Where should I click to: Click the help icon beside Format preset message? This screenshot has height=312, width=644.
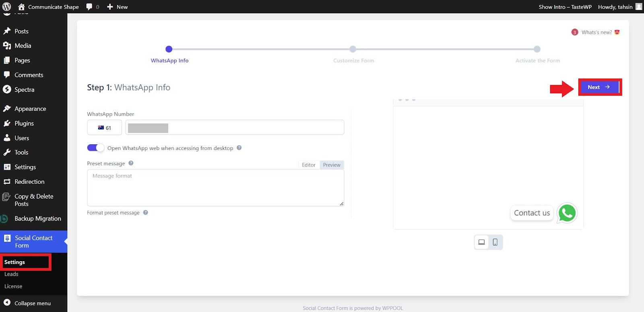[146, 212]
